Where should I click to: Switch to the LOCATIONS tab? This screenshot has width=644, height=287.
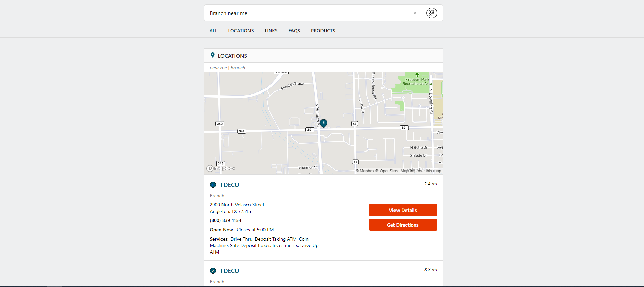(241, 31)
